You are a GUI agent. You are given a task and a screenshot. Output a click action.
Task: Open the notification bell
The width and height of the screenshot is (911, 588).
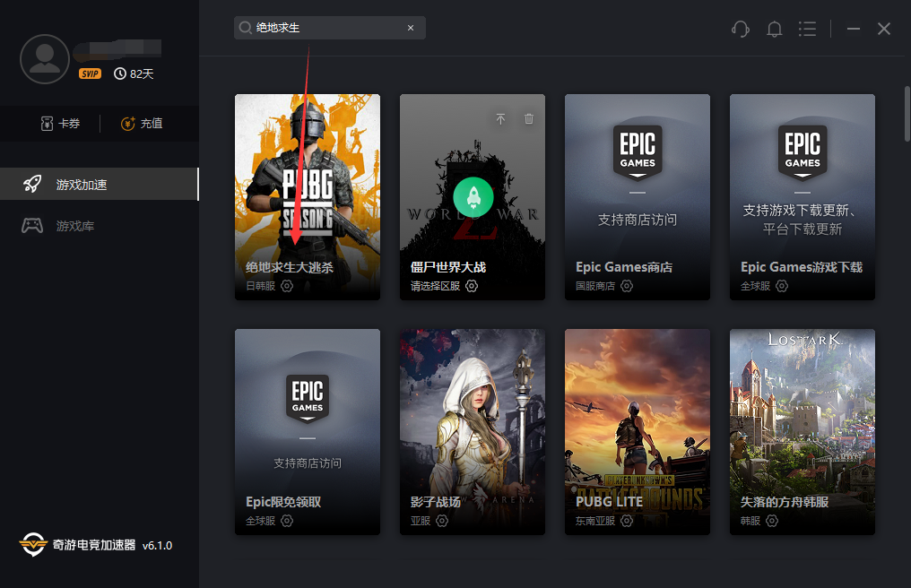(775, 29)
